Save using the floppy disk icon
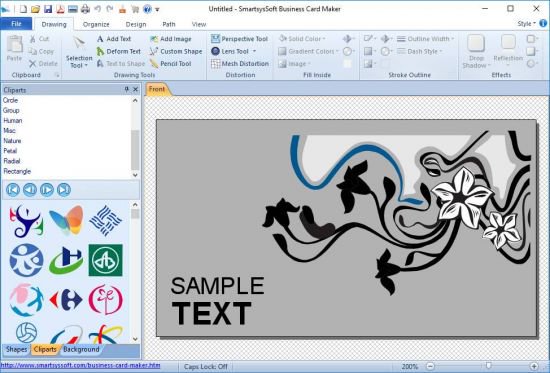Image resolution: width=550 pixels, height=373 pixels. (x=48, y=9)
